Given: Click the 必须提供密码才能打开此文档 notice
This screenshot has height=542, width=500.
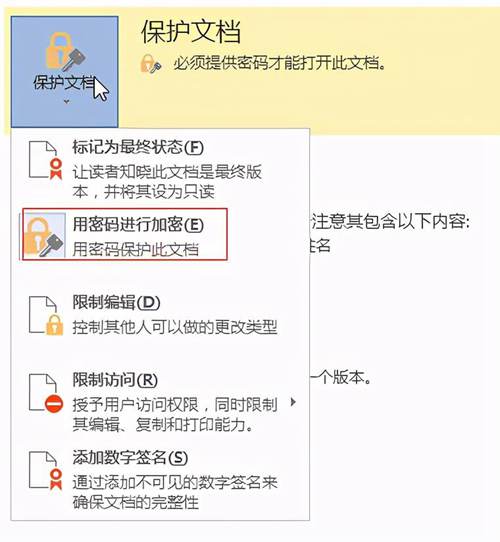Looking at the screenshot, I should (x=279, y=63).
